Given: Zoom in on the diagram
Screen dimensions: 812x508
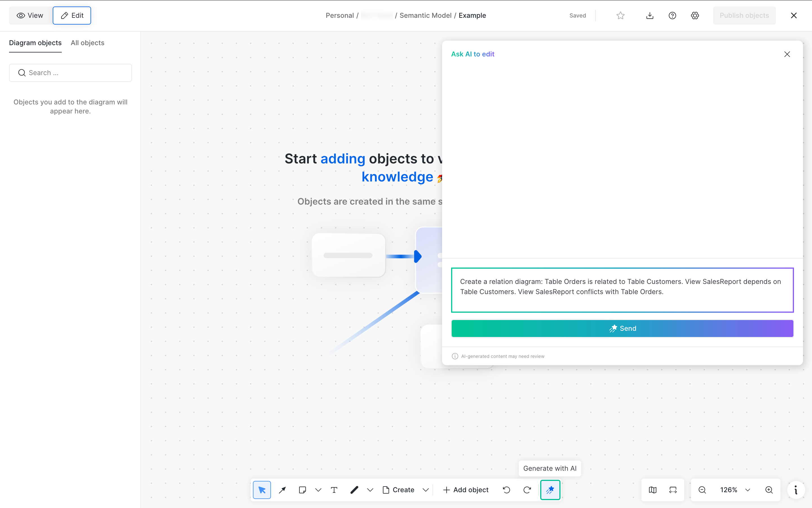Looking at the screenshot, I should 769,490.
